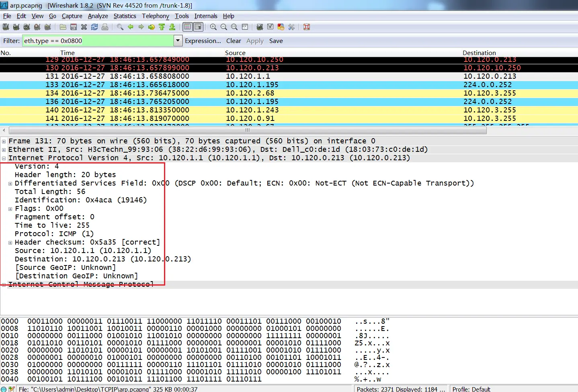Image resolution: width=578 pixels, height=392 pixels.
Task: Open capture options from the toolbar
Action: tap(16, 27)
